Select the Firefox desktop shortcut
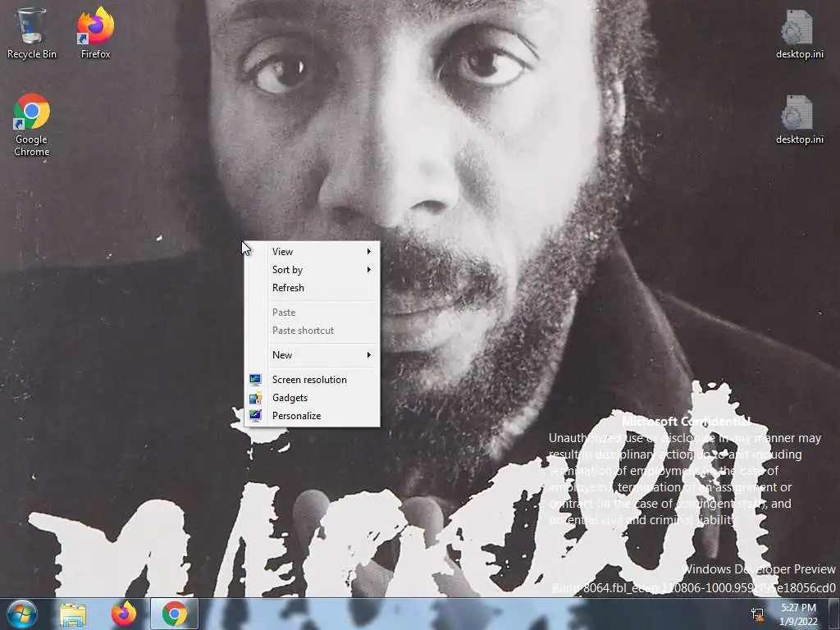 [x=95, y=33]
